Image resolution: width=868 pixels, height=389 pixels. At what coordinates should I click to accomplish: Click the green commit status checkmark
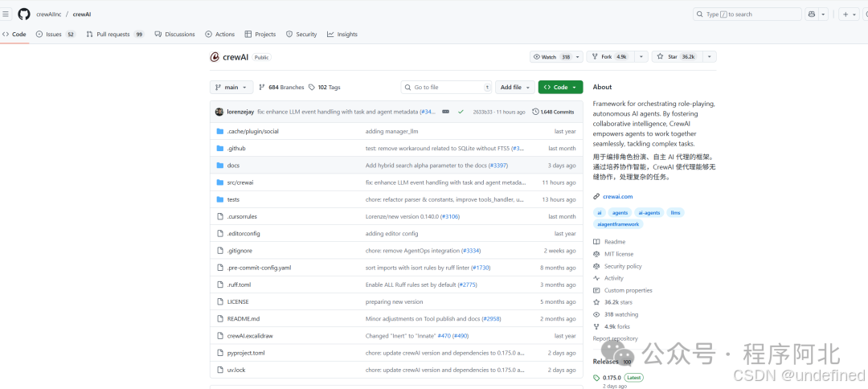coord(461,112)
